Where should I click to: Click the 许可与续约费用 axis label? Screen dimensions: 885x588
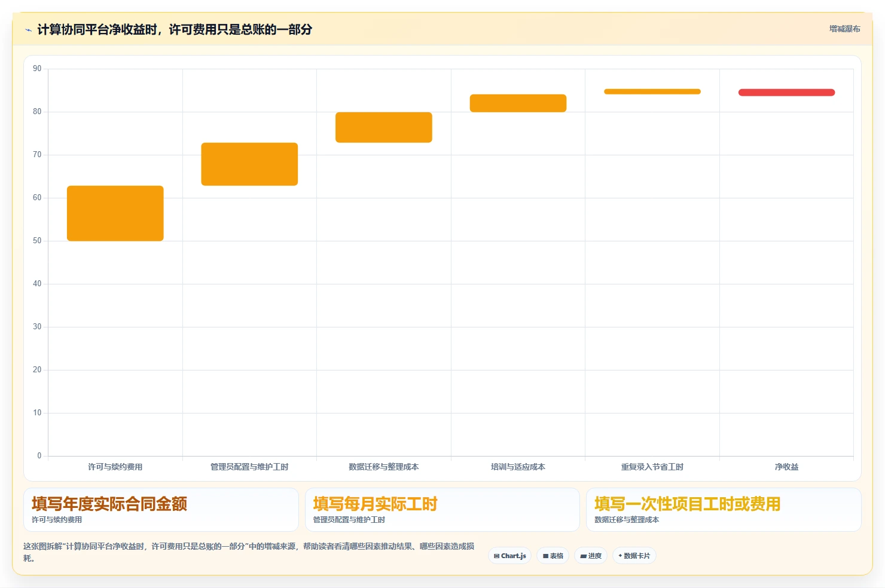pyautogui.click(x=115, y=467)
